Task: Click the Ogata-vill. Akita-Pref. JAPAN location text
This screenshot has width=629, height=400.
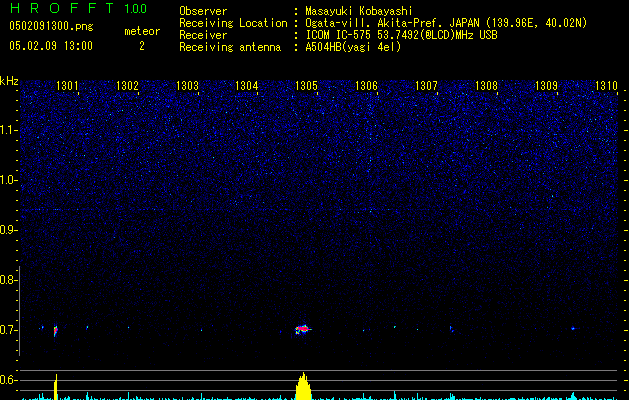Action: [x=446, y=23]
